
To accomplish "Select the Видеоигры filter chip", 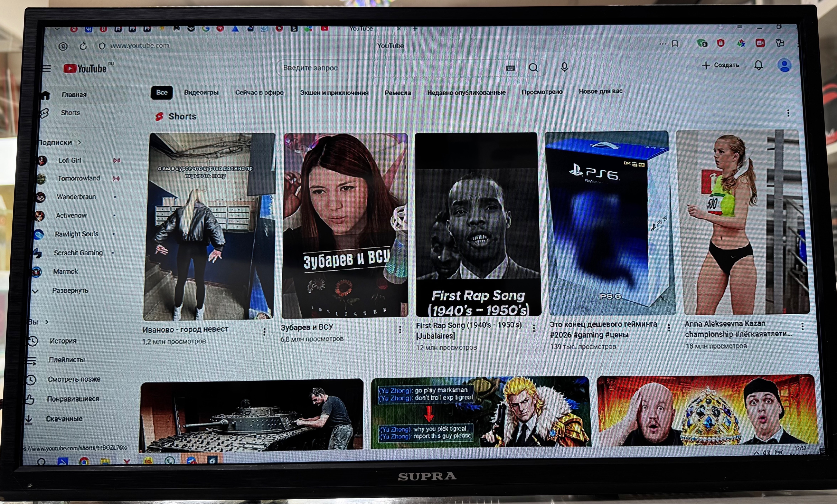I will 201,92.
